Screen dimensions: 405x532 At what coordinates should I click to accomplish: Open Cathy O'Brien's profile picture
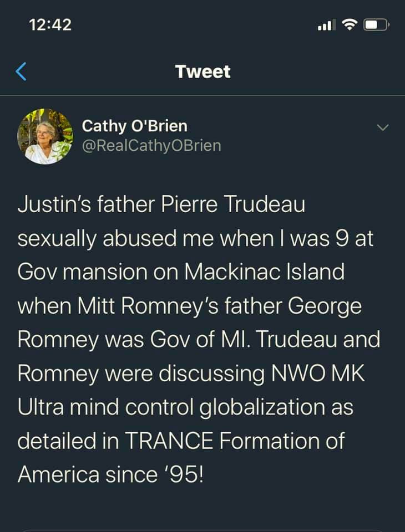click(x=45, y=136)
